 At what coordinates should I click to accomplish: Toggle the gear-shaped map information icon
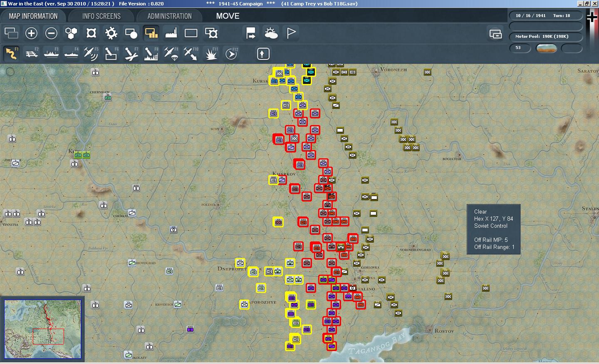coord(111,33)
